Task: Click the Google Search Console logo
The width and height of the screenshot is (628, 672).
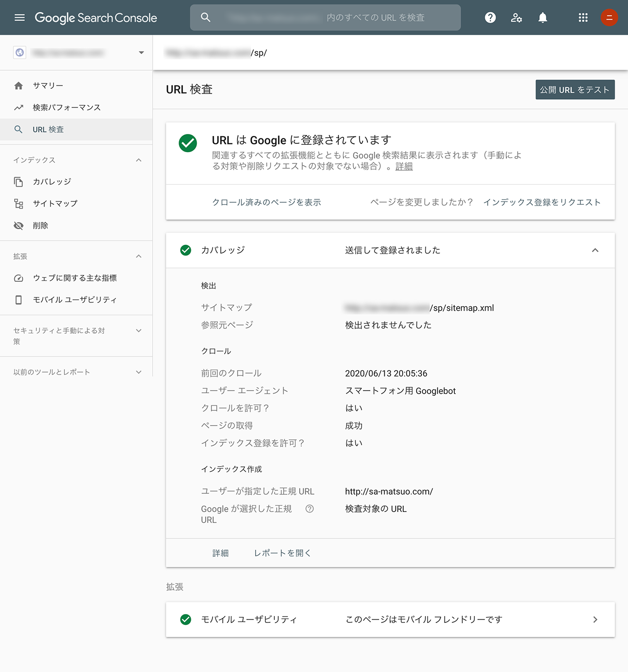Action: [96, 18]
